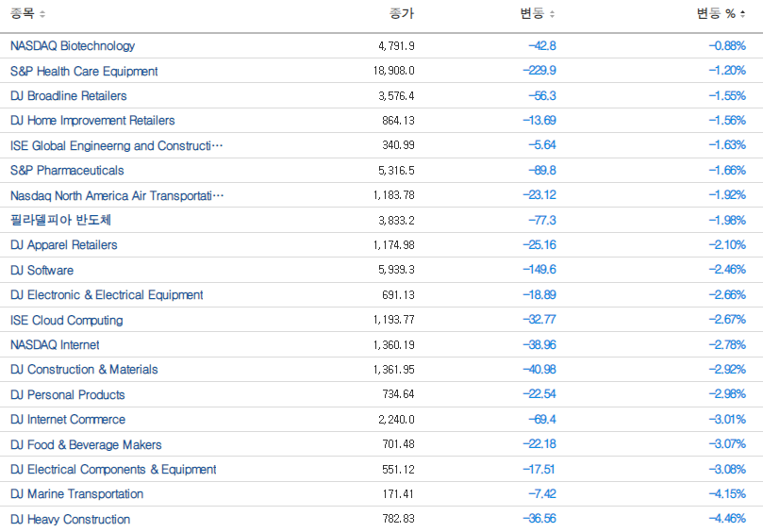Select percent change -2.98%
Screen dimensions: 763x532
coord(727,394)
